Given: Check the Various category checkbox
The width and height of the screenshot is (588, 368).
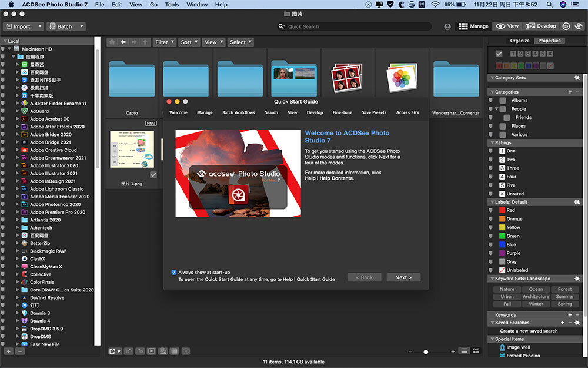Looking at the screenshot, I should [x=503, y=134].
